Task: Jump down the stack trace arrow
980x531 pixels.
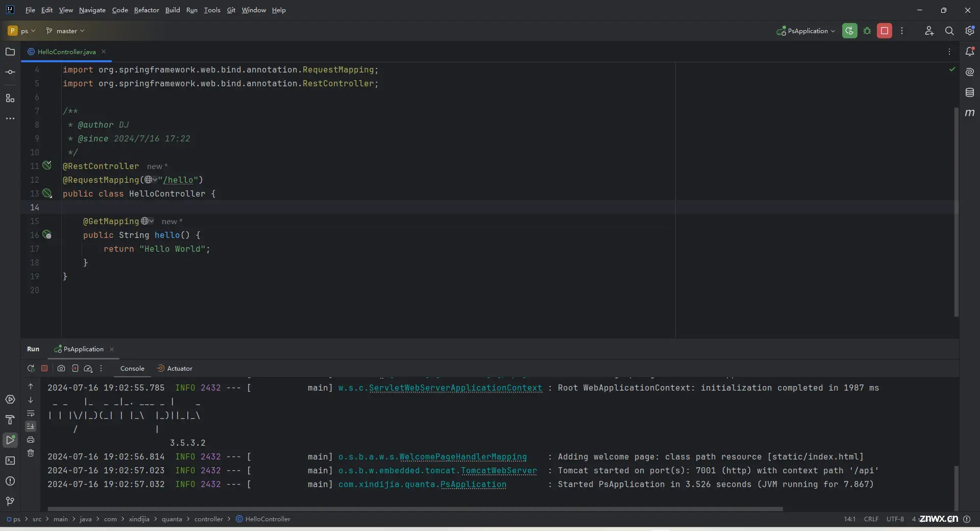Action: [x=31, y=400]
